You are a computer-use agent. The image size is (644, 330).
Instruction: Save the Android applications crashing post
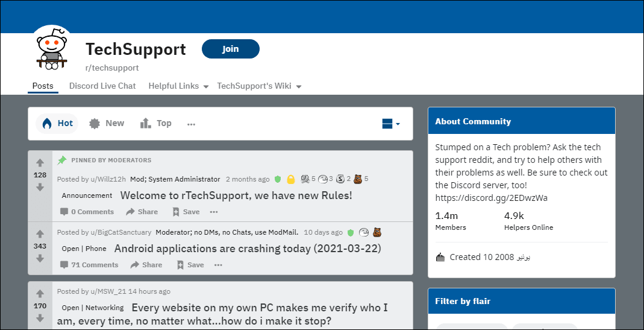(190, 265)
